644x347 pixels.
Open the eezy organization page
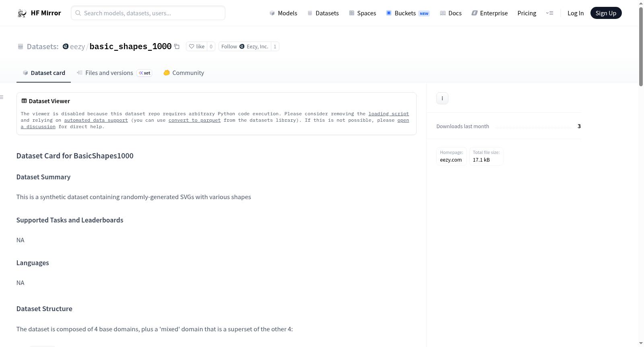(77, 46)
